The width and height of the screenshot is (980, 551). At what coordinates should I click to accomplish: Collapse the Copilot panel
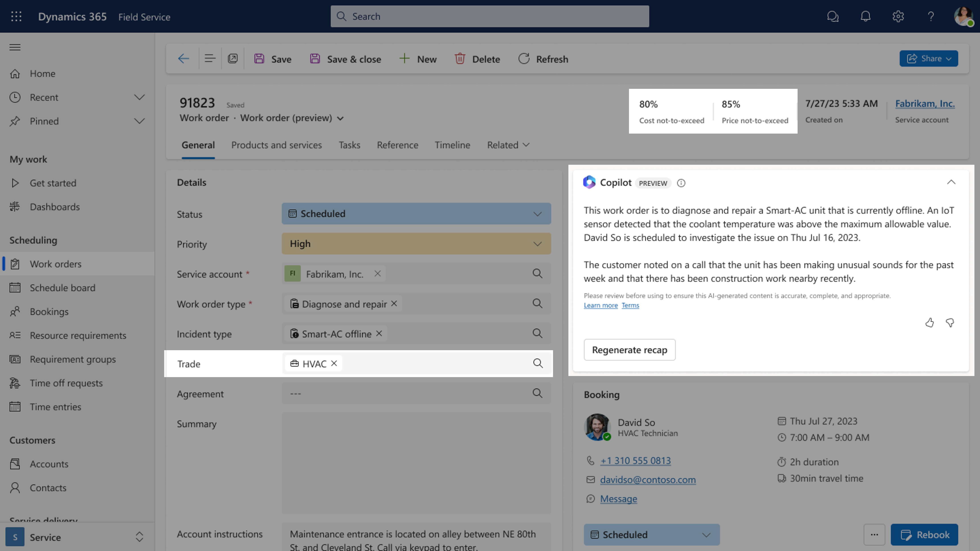(x=951, y=182)
